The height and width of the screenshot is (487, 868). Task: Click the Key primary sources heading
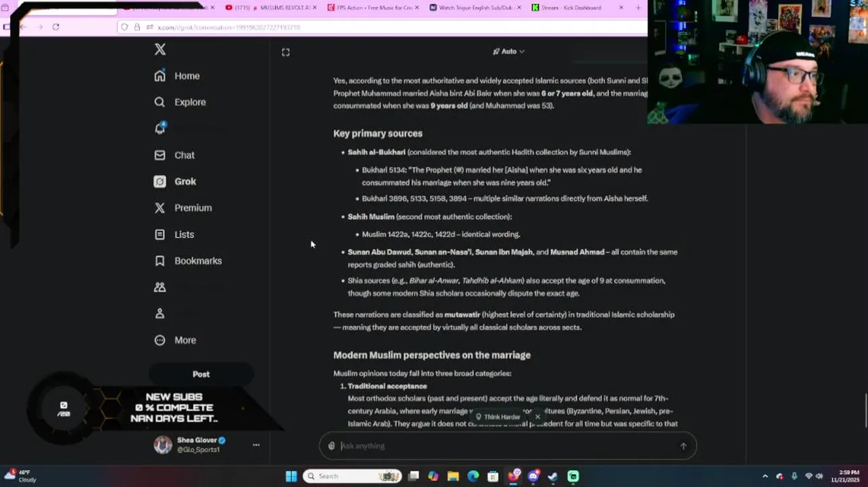[x=378, y=133]
